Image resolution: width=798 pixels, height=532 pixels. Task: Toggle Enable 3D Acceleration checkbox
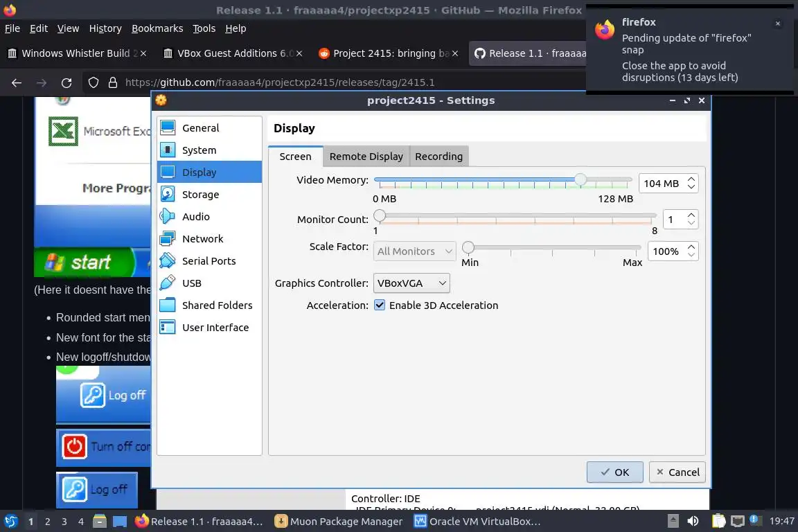pyautogui.click(x=380, y=305)
